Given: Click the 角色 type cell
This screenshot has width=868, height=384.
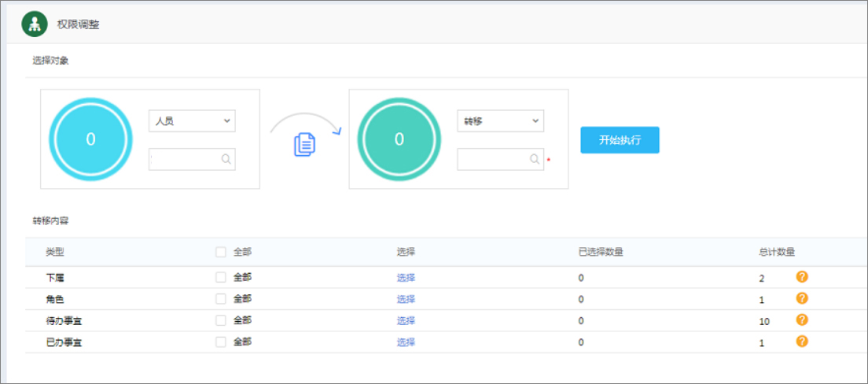Looking at the screenshot, I should [x=55, y=299].
